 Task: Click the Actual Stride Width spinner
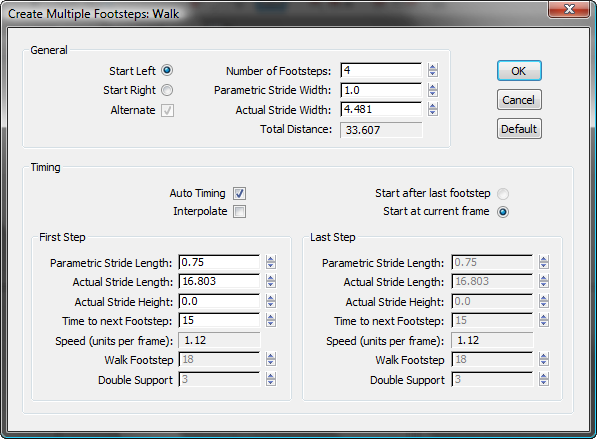click(433, 109)
